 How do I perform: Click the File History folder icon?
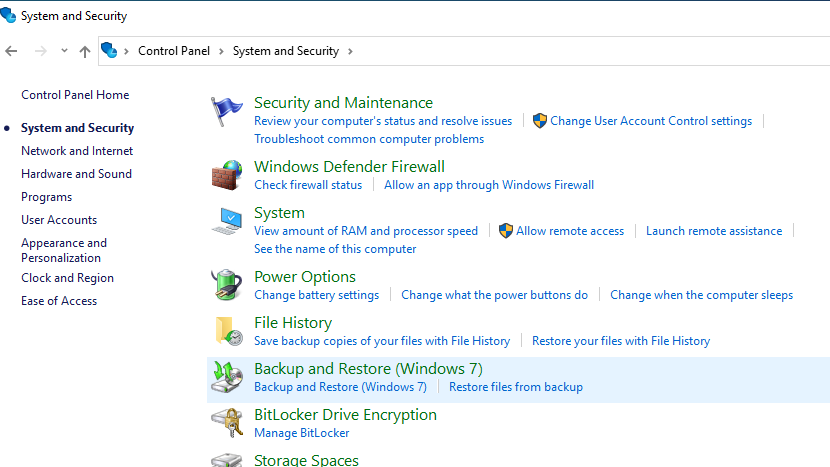(229, 331)
